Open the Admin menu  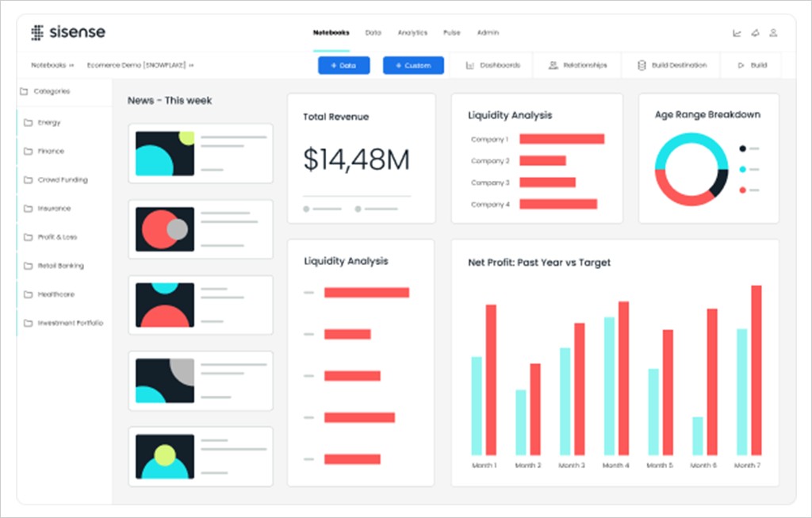(488, 33)
